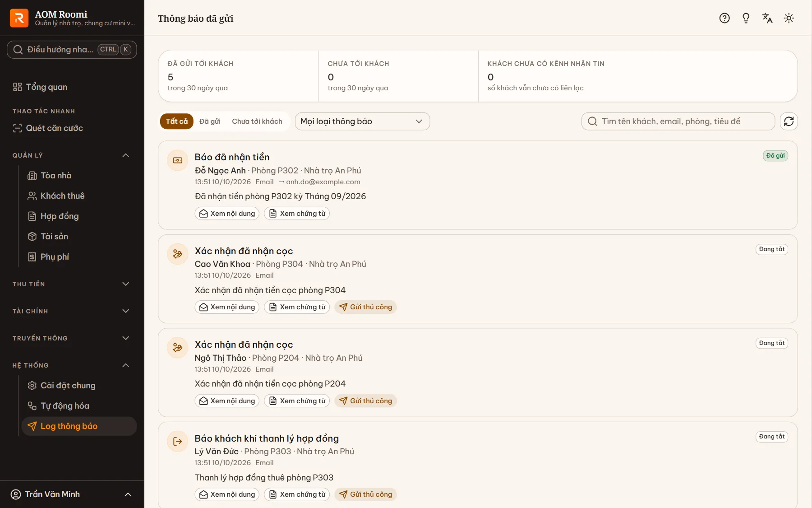
Task: Click Xem nội dung for Đỗ Ngọc Anh
Action: pyautogui.click(x=227, y=214)
